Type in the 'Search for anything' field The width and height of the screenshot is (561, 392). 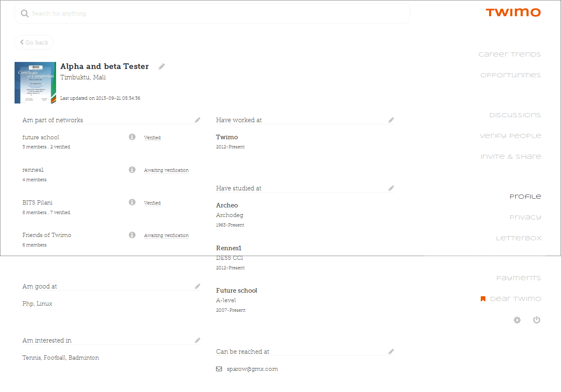pyautogui.click(x=212, y=14)
